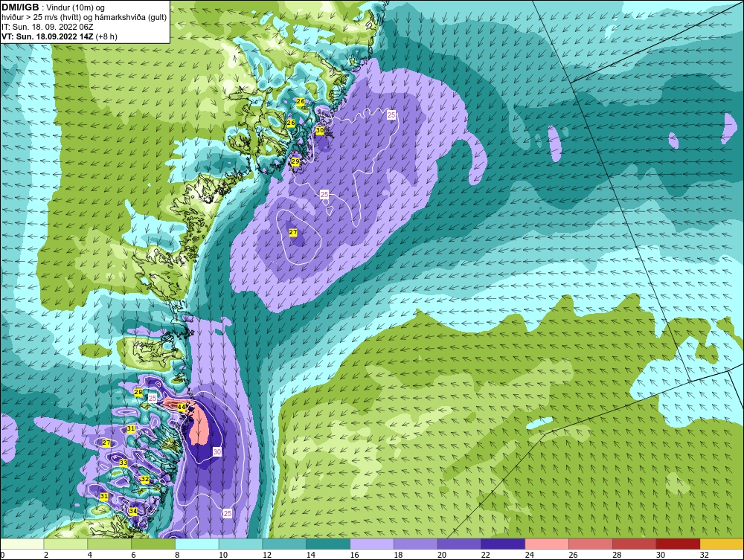This screenshot has width=744, height=560.
Task: Click the legend scale value 10
Action: click(x=223, y=555)
